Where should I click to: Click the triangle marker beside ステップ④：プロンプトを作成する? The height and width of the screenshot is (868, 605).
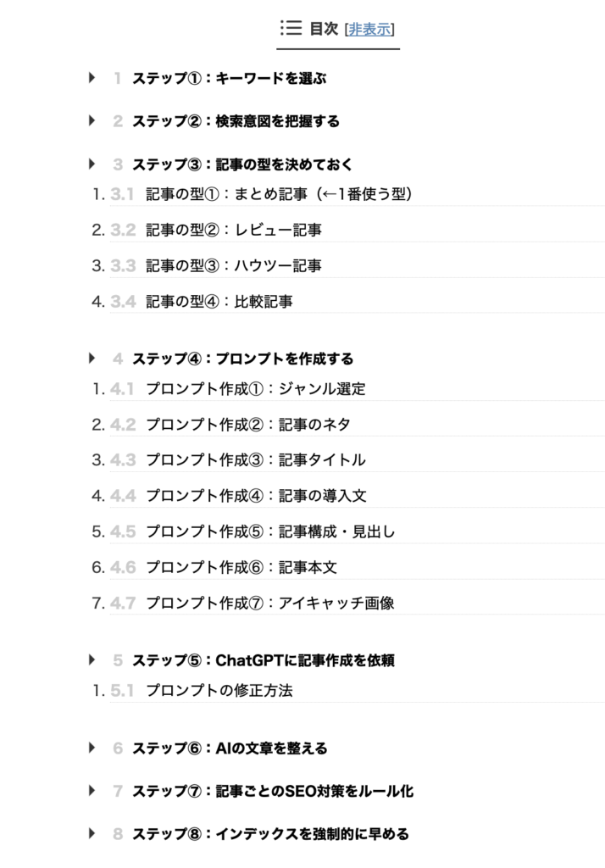coord(92,359)
